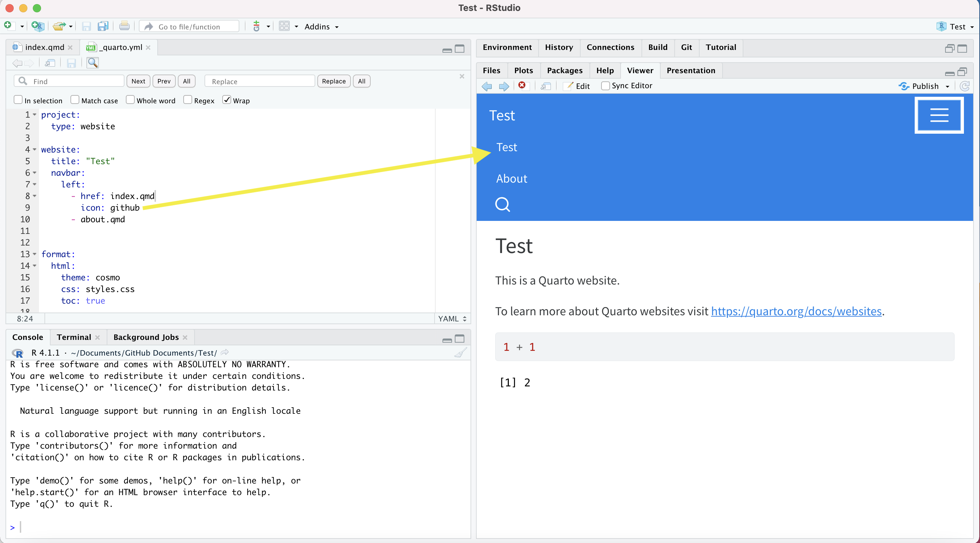This screenshot has height=543, width=980.
Task: Open the Git tab
Action: pyautogui.click(x=686, y=47)
